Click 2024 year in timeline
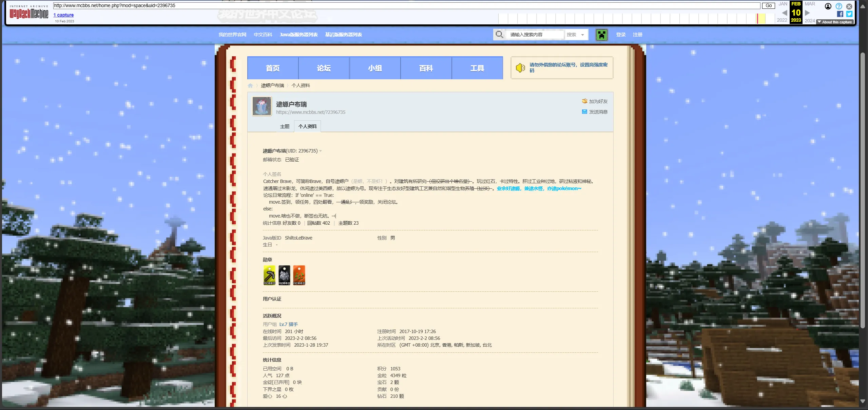This screenshot has height=410, width=868. click(810, 21)
